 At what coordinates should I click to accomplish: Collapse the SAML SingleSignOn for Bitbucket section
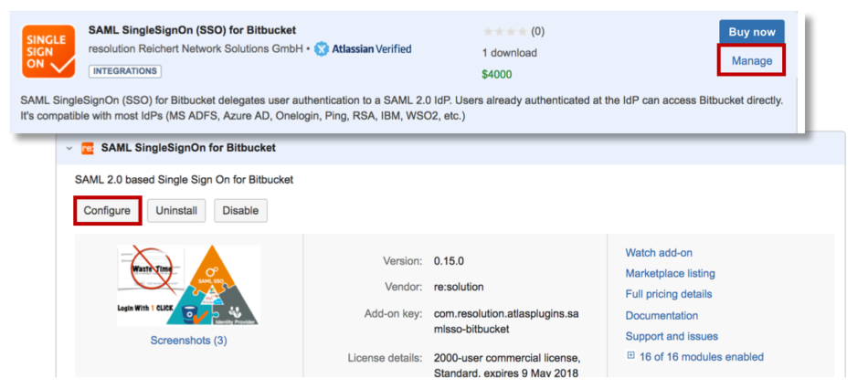click(x=69, y=148)
